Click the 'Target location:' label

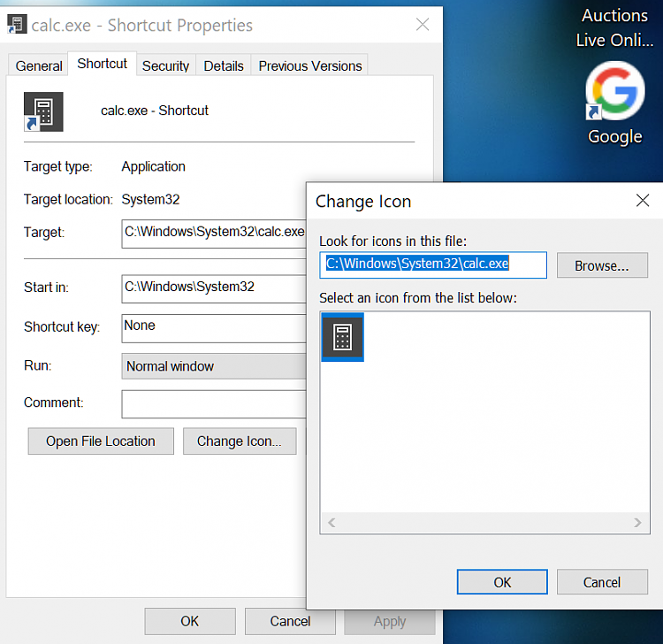68,199
